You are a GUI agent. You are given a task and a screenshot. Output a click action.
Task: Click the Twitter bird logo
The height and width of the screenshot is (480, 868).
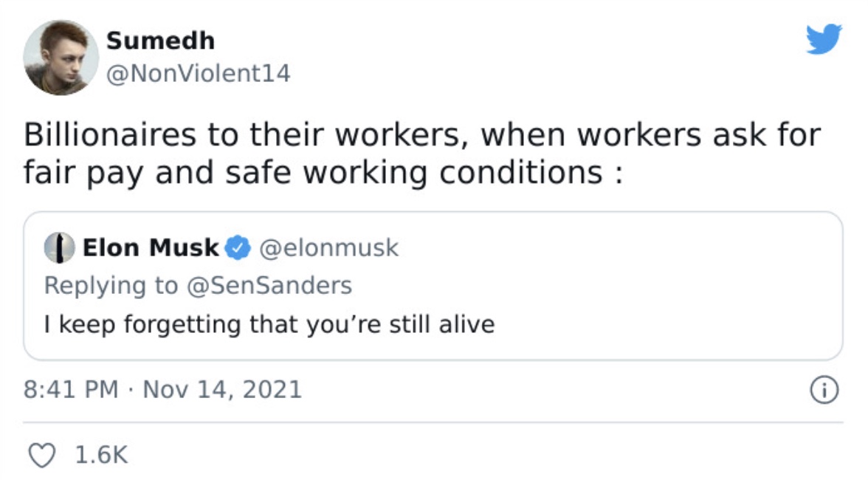click(824, 38)
